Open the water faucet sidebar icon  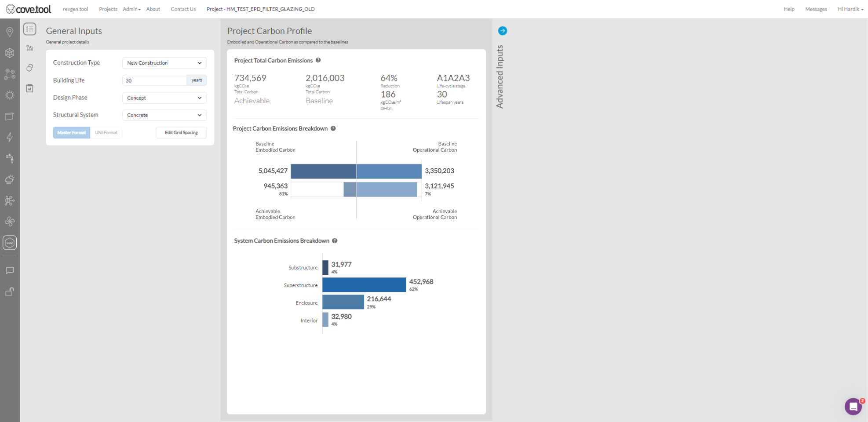pos(10,158)
